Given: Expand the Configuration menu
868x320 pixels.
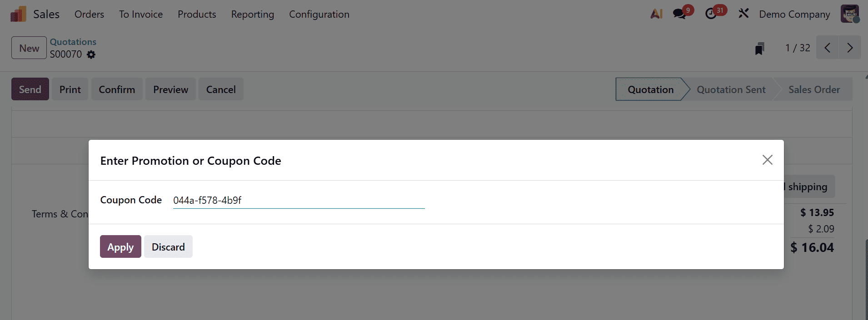Looking at the screenshot, I should [x=319, y=15].
